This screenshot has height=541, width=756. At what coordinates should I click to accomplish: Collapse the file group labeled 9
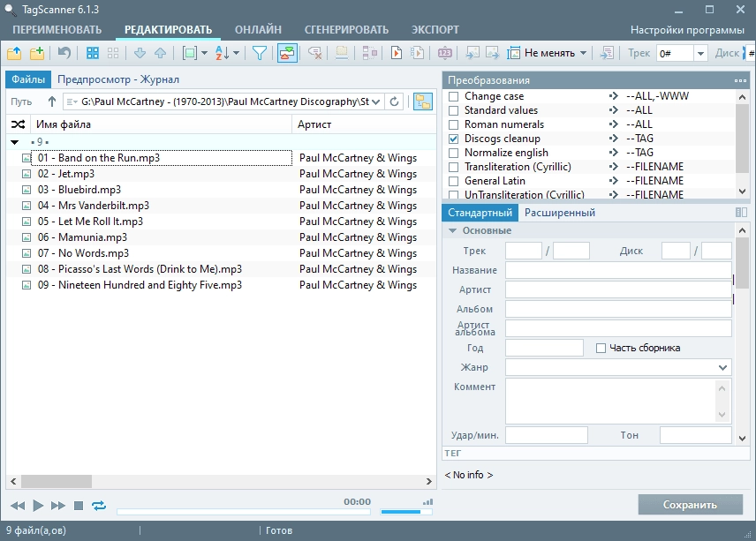[x=14, y=142]
